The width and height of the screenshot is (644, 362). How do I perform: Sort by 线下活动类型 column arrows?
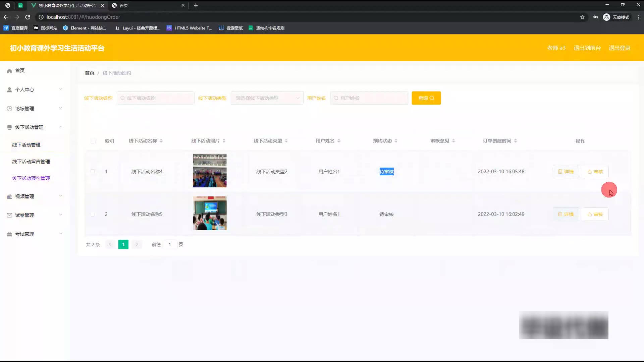(x=286, y=141)
